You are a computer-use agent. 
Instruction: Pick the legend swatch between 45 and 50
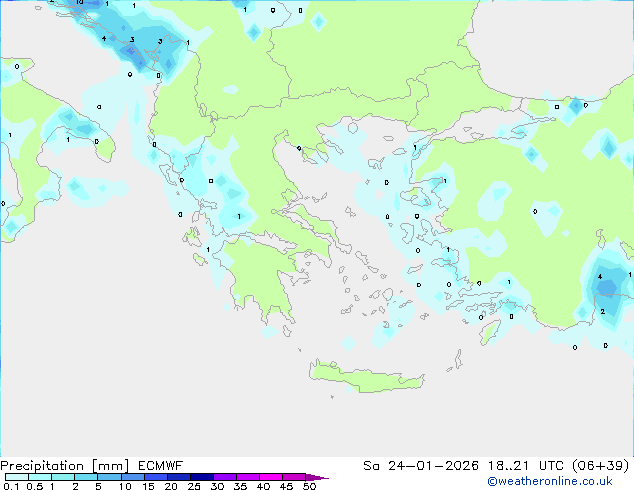294,477
